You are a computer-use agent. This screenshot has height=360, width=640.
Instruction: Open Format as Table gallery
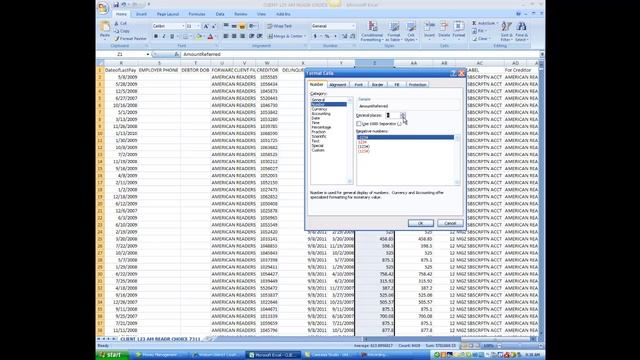[x=394, y=31]
